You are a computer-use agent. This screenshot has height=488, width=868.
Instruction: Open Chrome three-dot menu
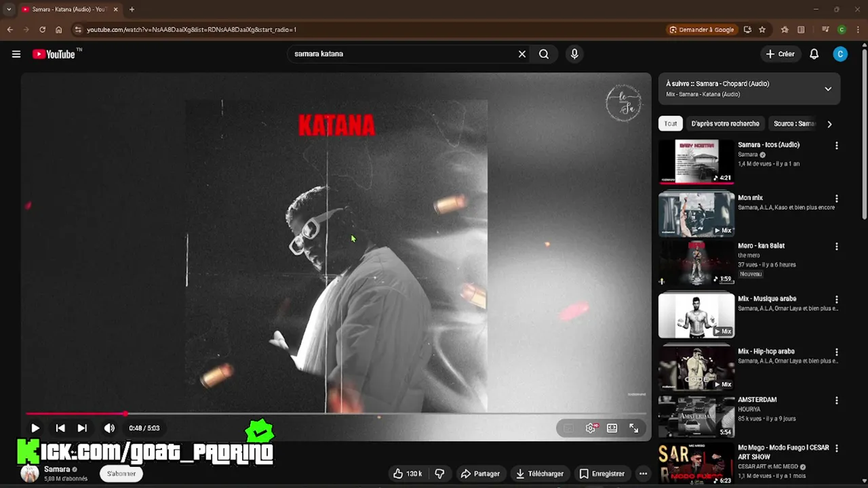click(x=857, y=30)
